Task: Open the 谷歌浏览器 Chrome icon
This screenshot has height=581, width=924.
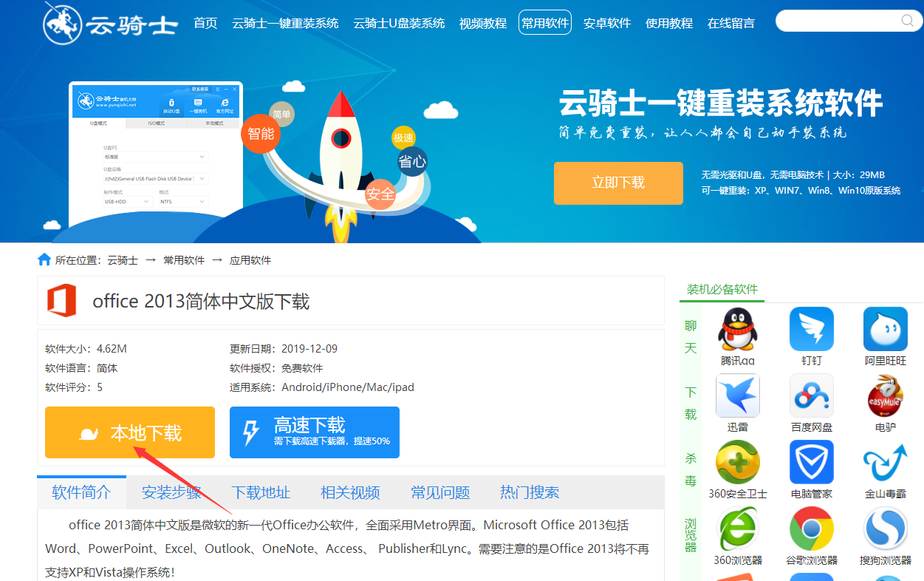Action: pos(812,529)
